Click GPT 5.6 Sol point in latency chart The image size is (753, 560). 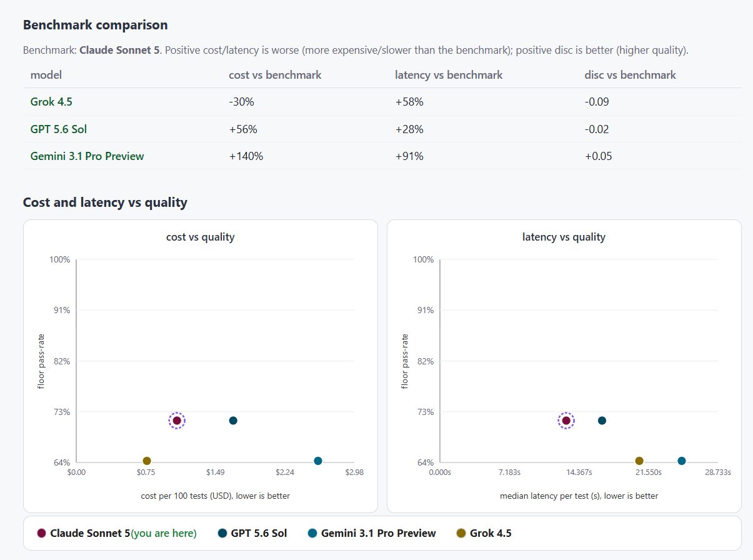(602, 421)
